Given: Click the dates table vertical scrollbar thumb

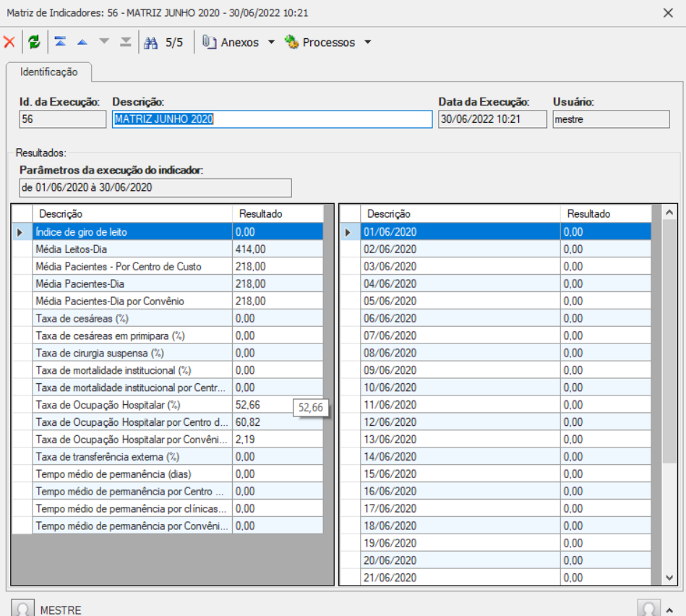Looking at the screenshot, I should [669, 341].
